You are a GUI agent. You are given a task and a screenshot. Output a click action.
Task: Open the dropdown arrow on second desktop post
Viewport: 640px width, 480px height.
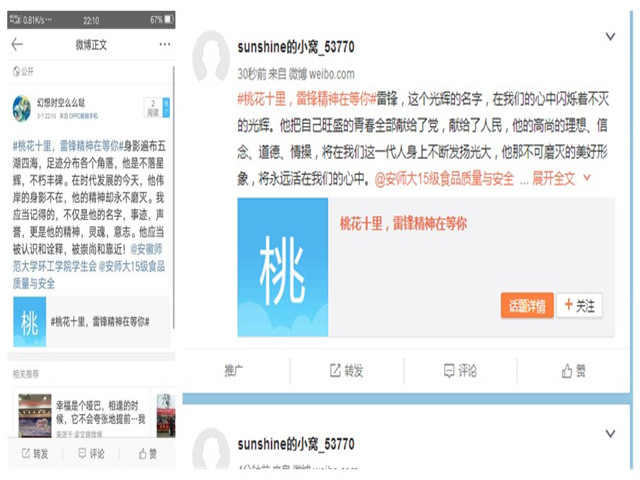point(610,434)
